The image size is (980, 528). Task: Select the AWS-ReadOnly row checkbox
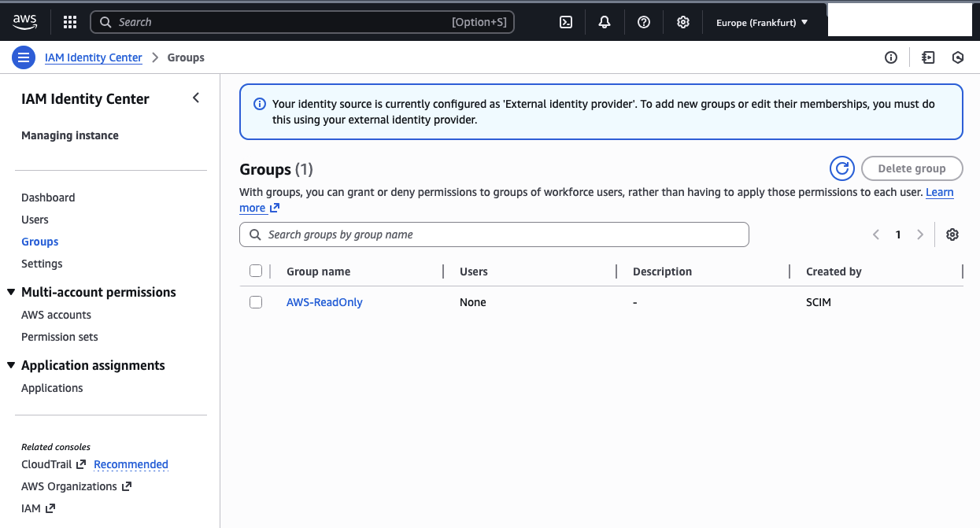pyautogui.click(x=255, y=302)
